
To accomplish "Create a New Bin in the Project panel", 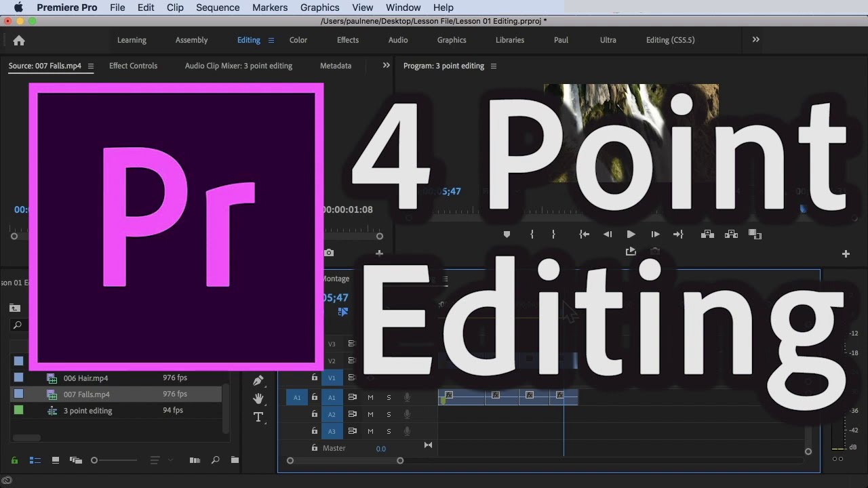I will [x=235, y=460].
